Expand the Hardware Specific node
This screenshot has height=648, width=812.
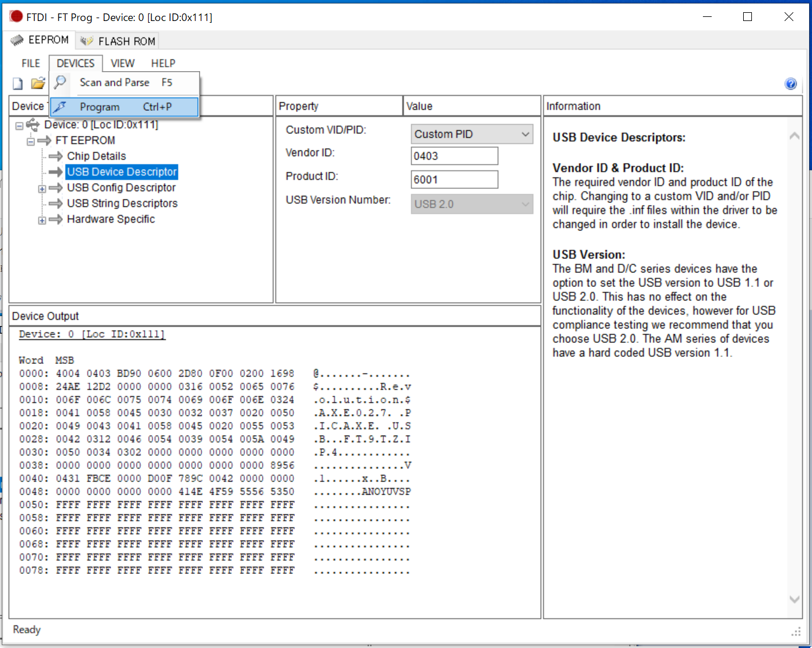(x=42, y=220)
